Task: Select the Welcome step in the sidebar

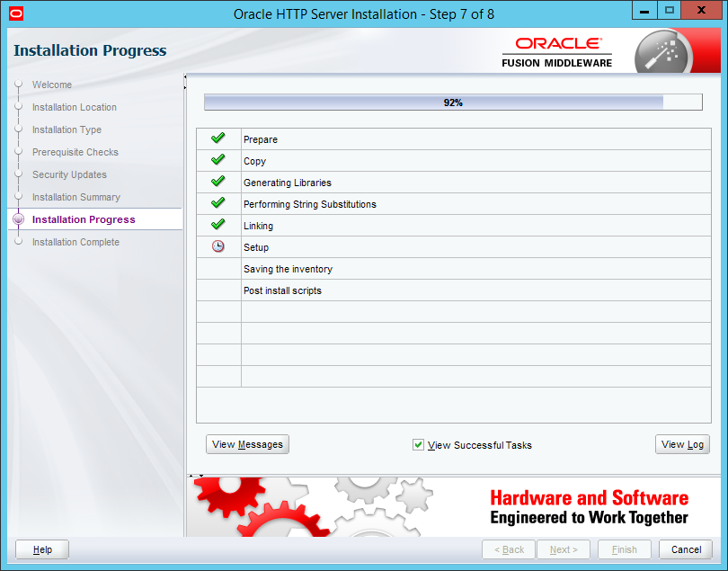Action: 52,85
